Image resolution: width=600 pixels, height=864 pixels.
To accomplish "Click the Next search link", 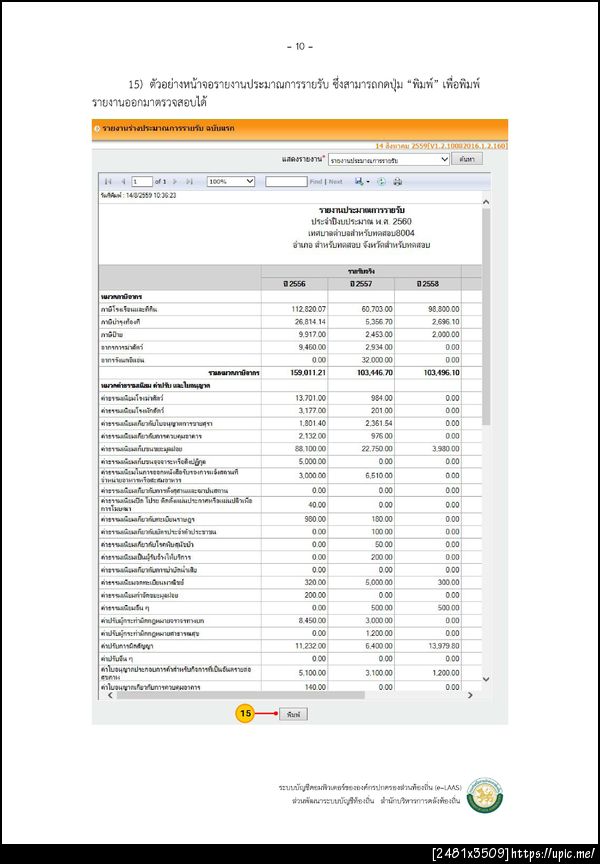I will [335, 181].
